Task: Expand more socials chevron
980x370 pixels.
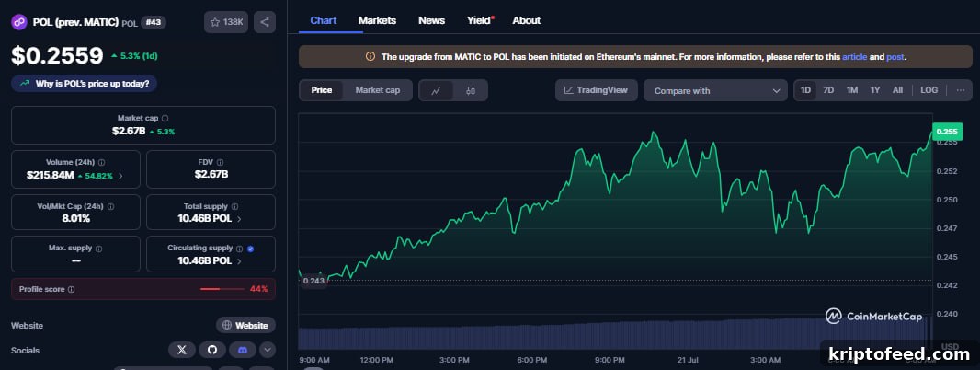Action: coord(268,350)
